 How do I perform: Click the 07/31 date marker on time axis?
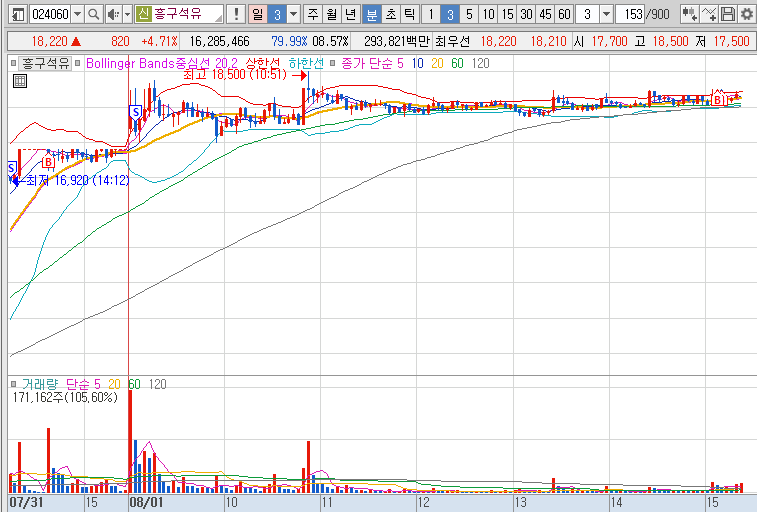[27, 502]
